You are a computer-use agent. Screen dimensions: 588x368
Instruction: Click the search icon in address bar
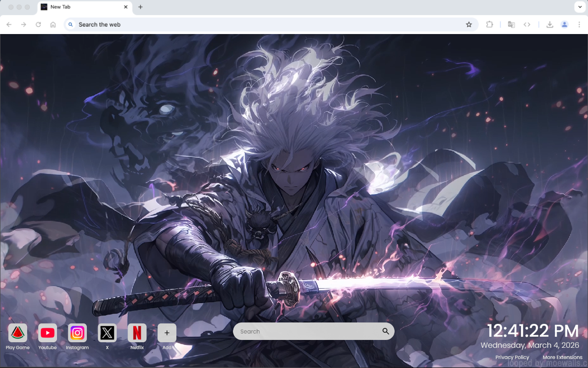tap(70, 24)
